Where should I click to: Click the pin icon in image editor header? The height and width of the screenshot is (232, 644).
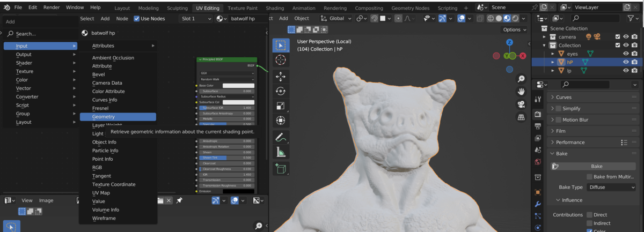[179, 200]
